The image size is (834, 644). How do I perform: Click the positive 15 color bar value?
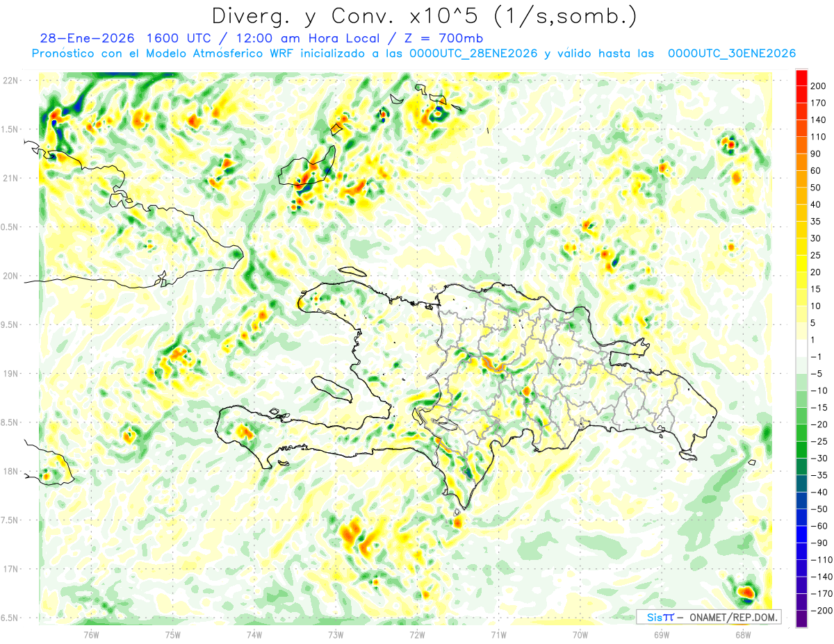tap(817, 289)
